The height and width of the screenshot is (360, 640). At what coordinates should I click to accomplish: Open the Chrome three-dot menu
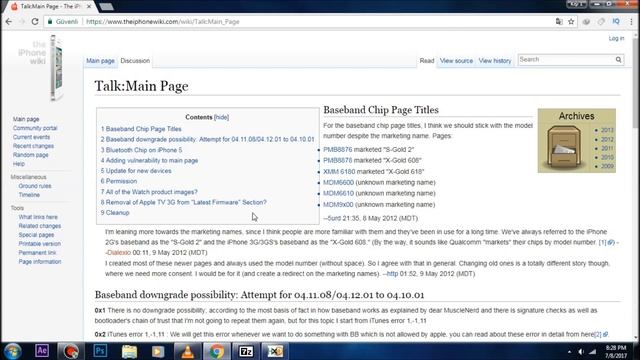point(631,22)
